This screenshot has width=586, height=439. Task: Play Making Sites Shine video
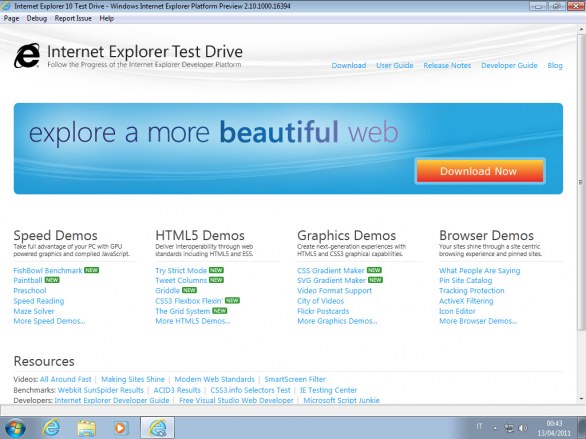[x=133, y=379]
